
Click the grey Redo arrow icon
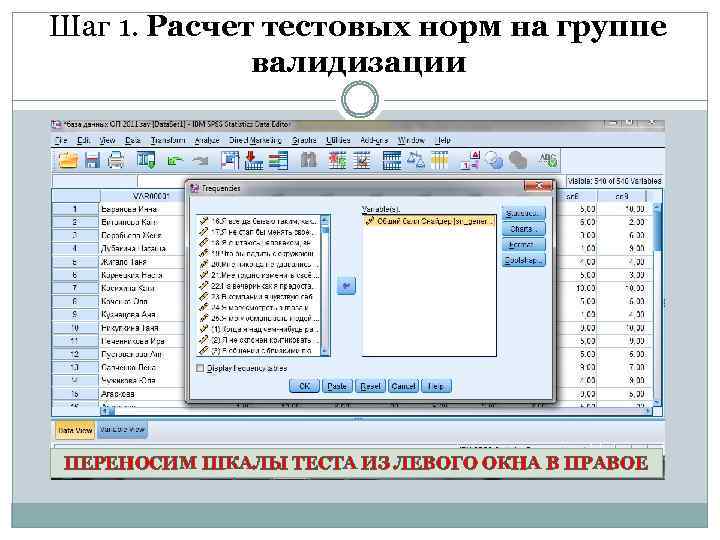[x=200, y=161]
